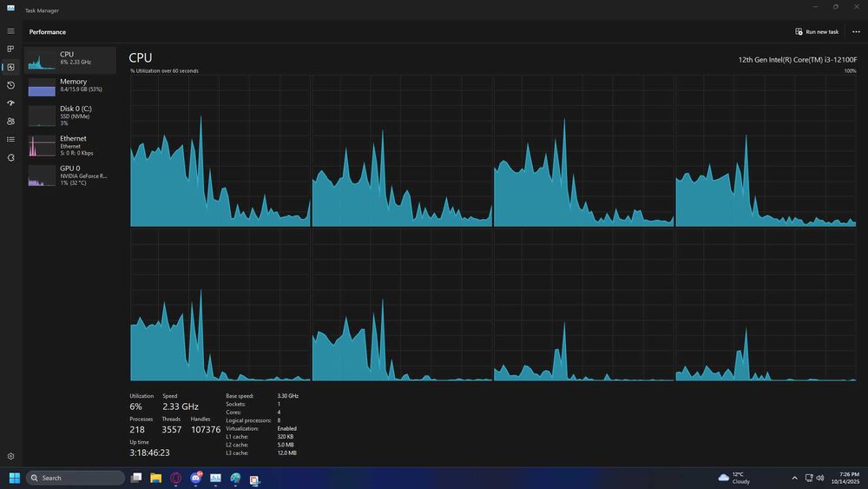The image size is (868, 489).
Task: Go to the Processes page icon
Action: pyautogui.click(x=10, y=49)
